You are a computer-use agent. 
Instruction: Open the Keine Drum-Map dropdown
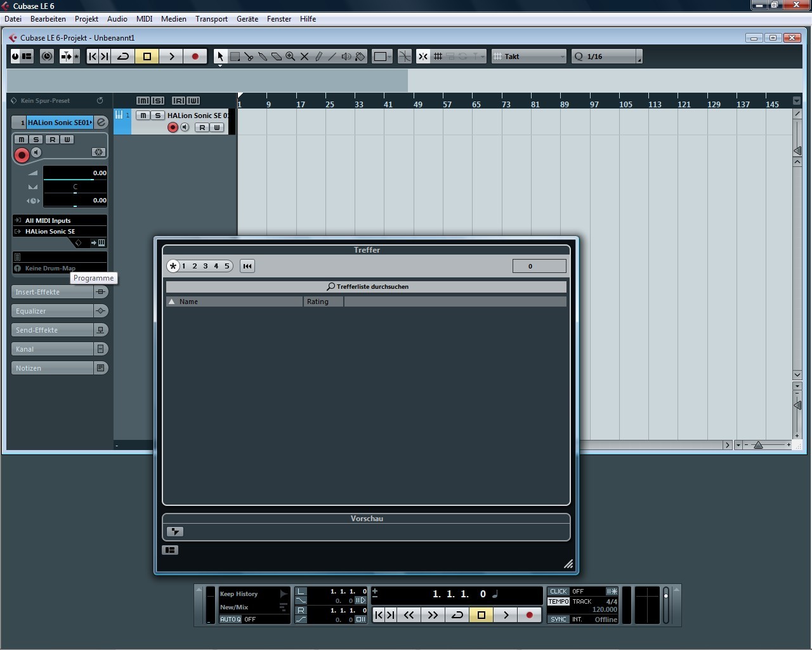click(x=60, y=268)
